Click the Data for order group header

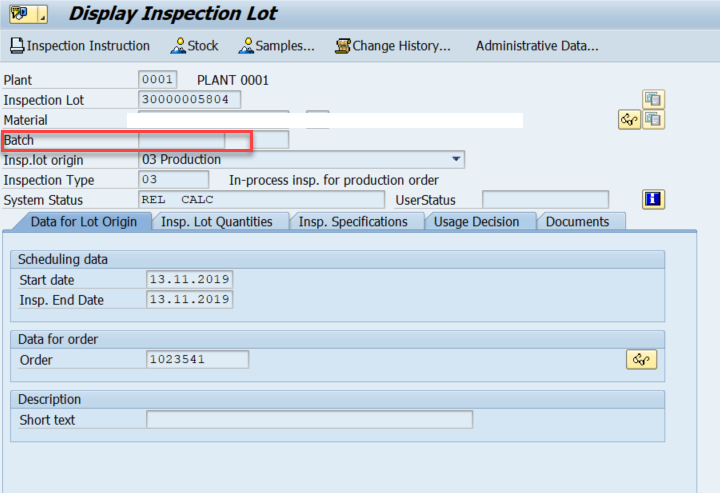click(338, 339)
